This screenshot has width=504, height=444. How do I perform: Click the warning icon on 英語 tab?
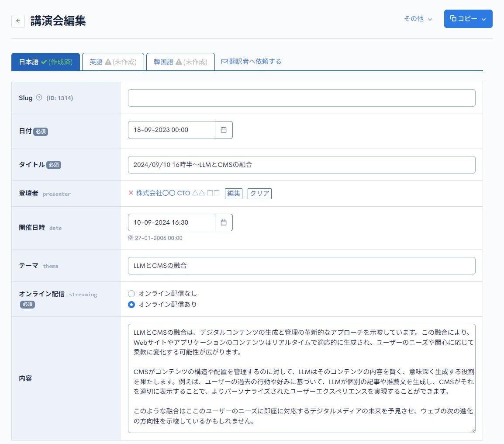click(x=108, y=62)
